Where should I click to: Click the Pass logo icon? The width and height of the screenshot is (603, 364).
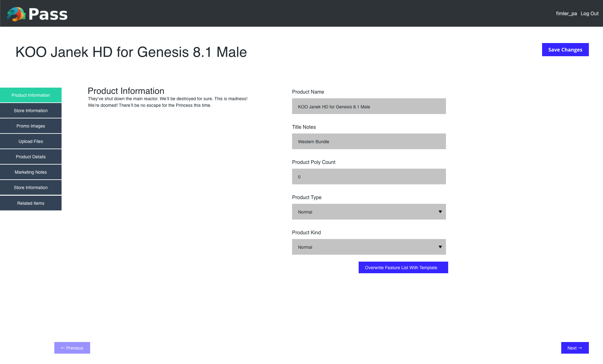pos(16,14)
